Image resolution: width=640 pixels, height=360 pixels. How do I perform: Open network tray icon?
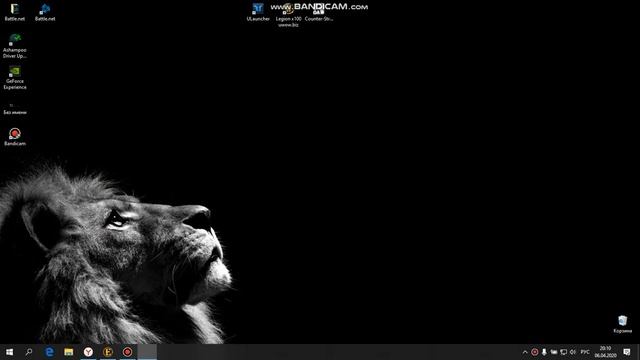coord(564,352)
